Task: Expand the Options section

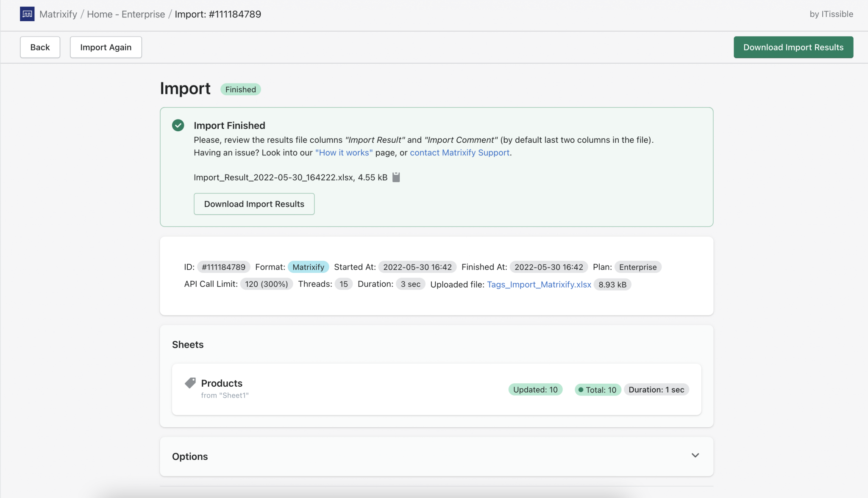Action: [695, 455]
